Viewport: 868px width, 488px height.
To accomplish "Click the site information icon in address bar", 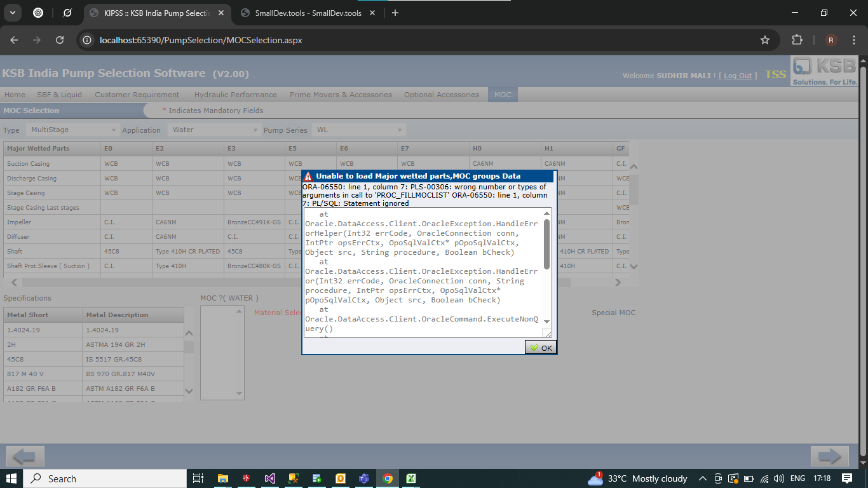I will (88, 40).
